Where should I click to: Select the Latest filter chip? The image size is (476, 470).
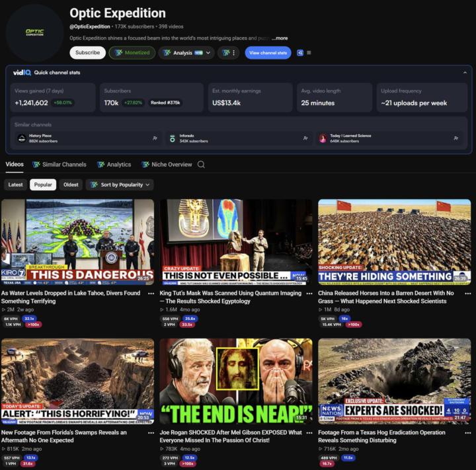(x=15, y=184)
